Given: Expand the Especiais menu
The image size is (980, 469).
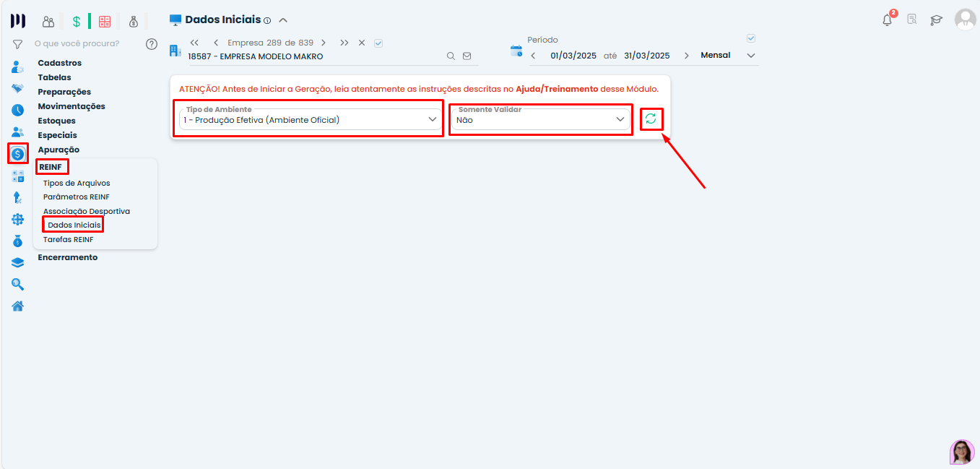Looking at the screenshot, I should click(58, 135).
